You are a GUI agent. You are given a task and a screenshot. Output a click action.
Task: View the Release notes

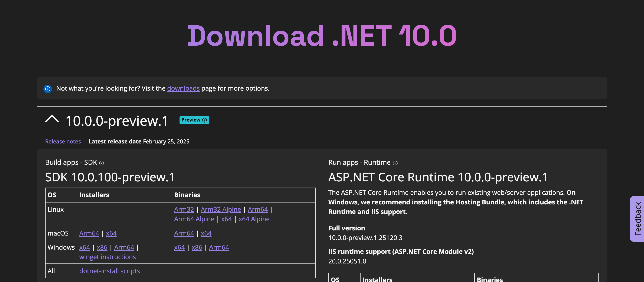(63, 141)
